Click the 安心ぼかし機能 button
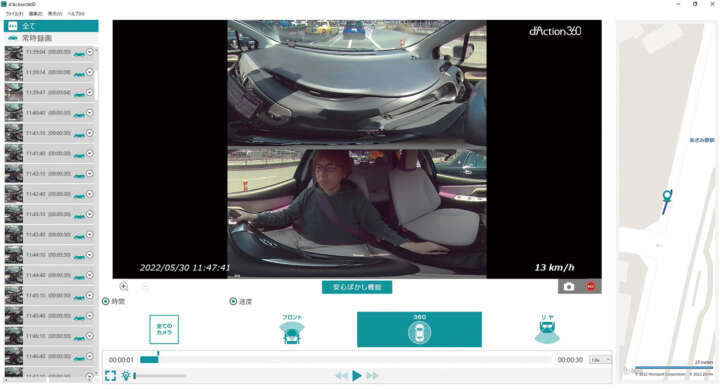720x389 pixels. click(x=357, y=287)
